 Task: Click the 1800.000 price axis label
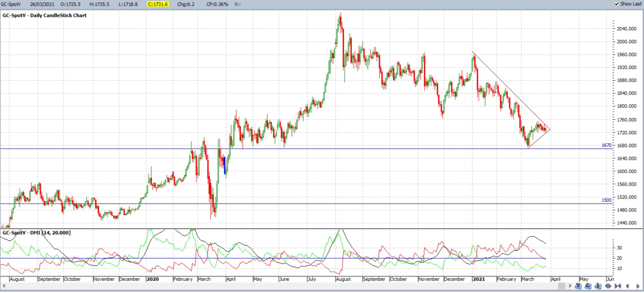[x=626, y=106]
